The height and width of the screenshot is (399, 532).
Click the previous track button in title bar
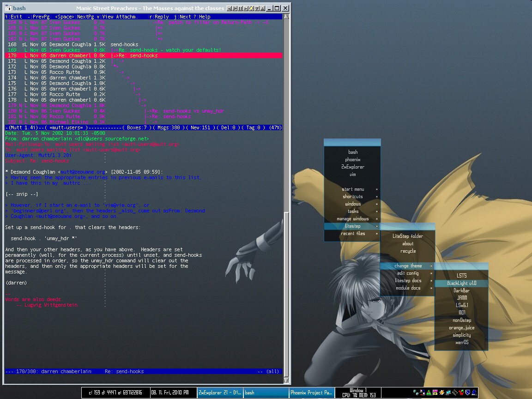point(229,8)
